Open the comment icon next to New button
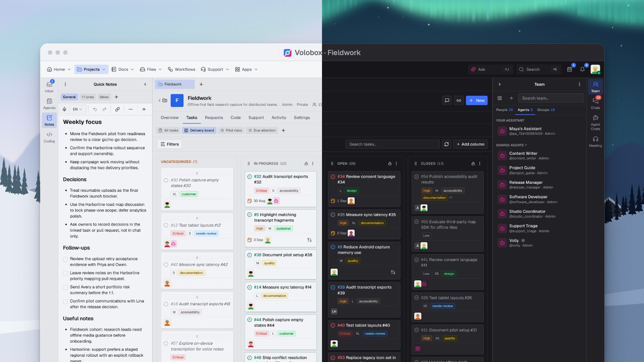The height and width of the screenshot is (362, 644). pyautogui.click(x=447, y=101)
